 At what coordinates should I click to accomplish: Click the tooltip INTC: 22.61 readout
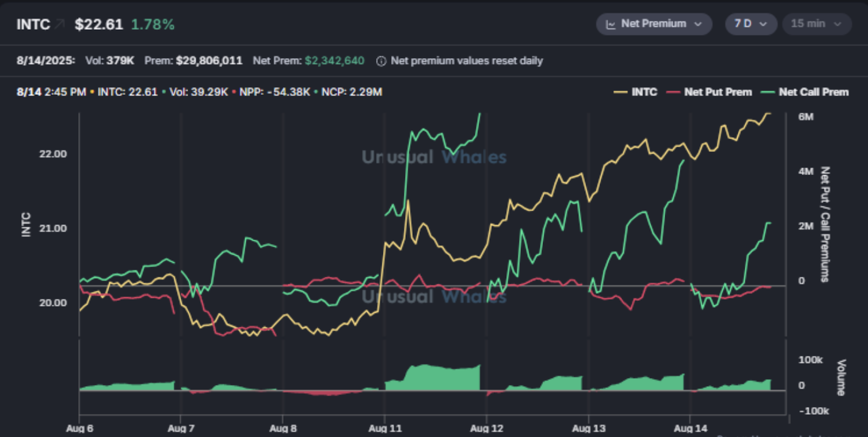(x=127, y=92)
